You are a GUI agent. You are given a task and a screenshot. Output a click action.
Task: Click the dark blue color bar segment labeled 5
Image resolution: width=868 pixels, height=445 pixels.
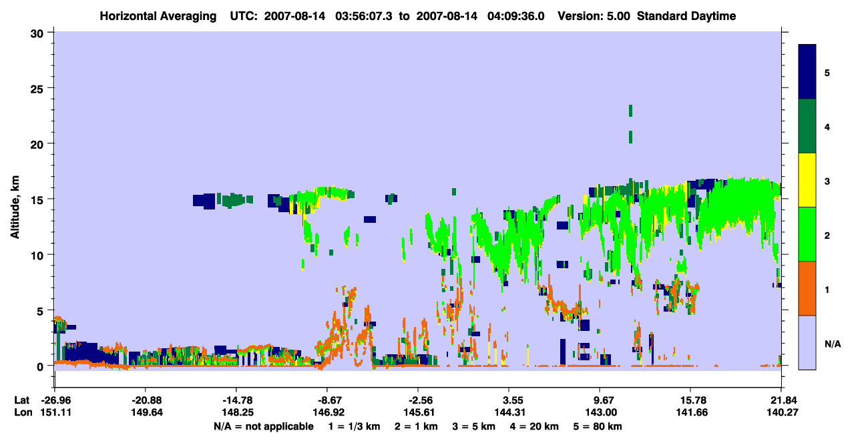click(807, 71)
